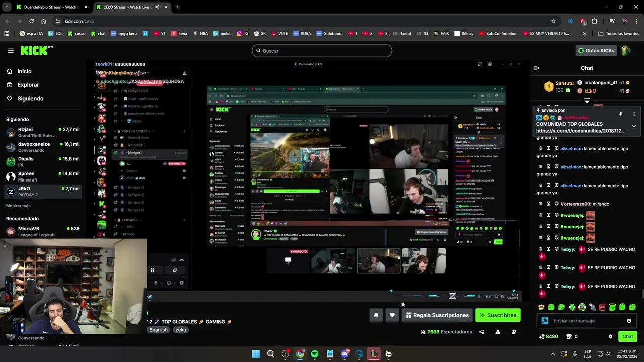Click the Obtén KICKs button
644x362 pixels.
pos(596,50)
